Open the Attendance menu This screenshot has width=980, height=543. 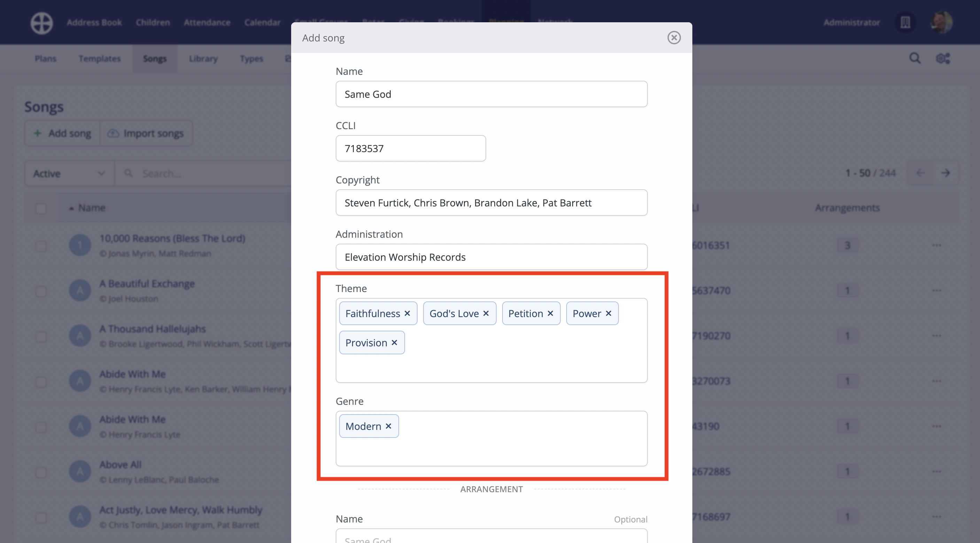[207, 22]
